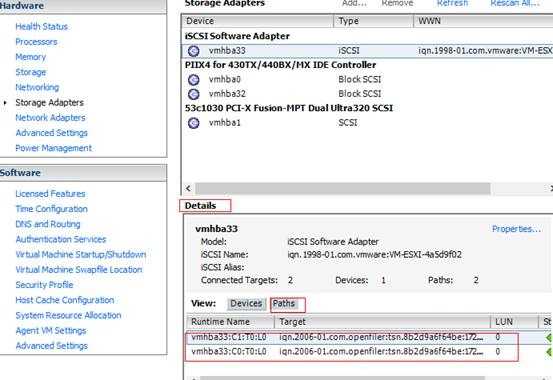Select the vmhba0 Block SCSI row
The image size is (553, 380).
click(x=368, y=80)
